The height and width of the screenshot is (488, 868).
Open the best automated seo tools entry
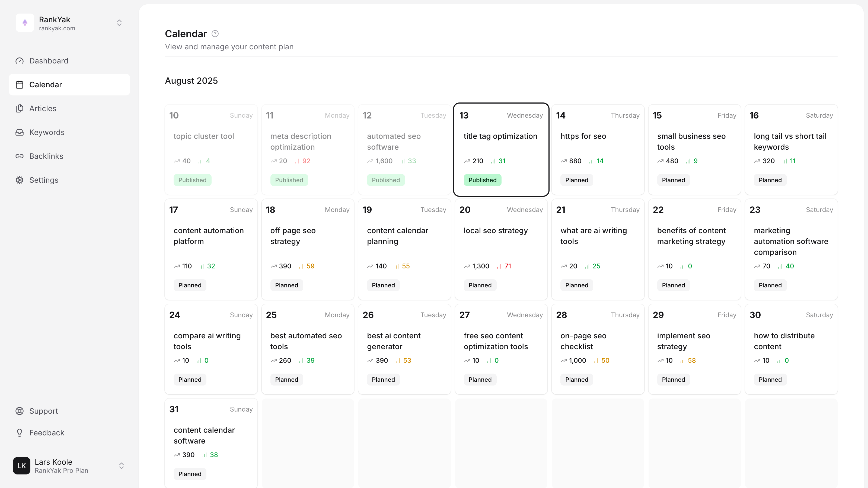(x=306, y=341)
